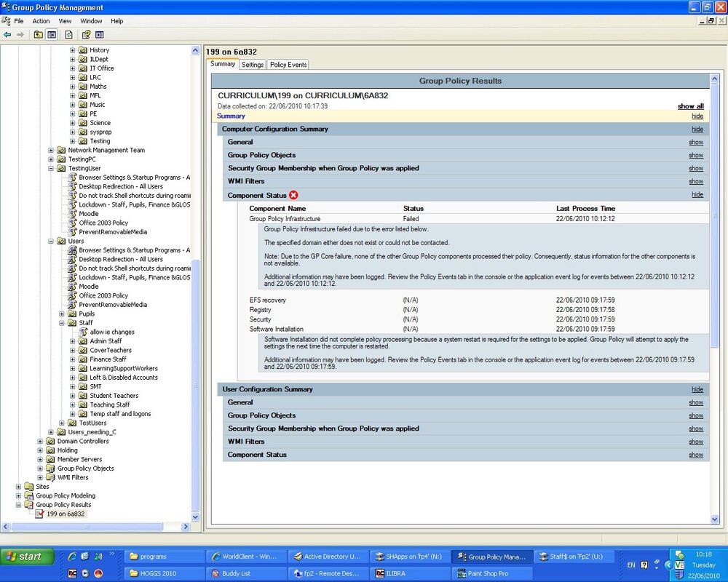Open the File menu
Screen dimensions: 728x582
click(x=19, y=21)
